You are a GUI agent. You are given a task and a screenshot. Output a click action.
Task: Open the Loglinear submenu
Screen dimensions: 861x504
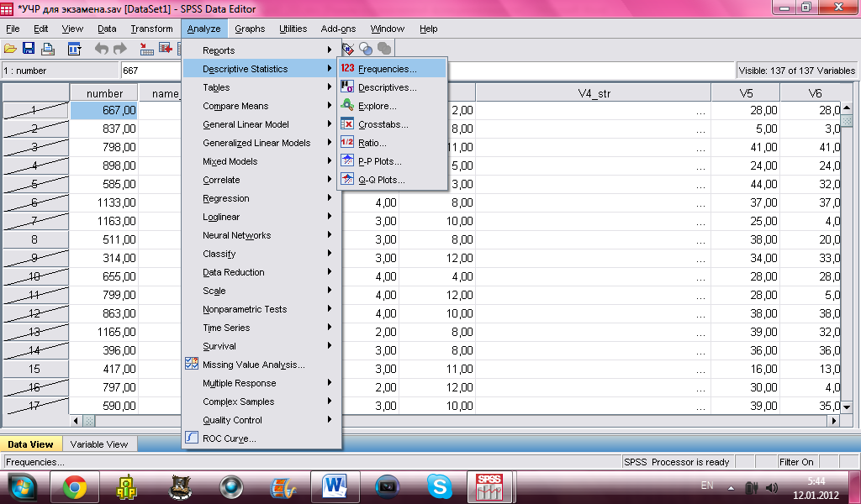click(x=261, y=217)
